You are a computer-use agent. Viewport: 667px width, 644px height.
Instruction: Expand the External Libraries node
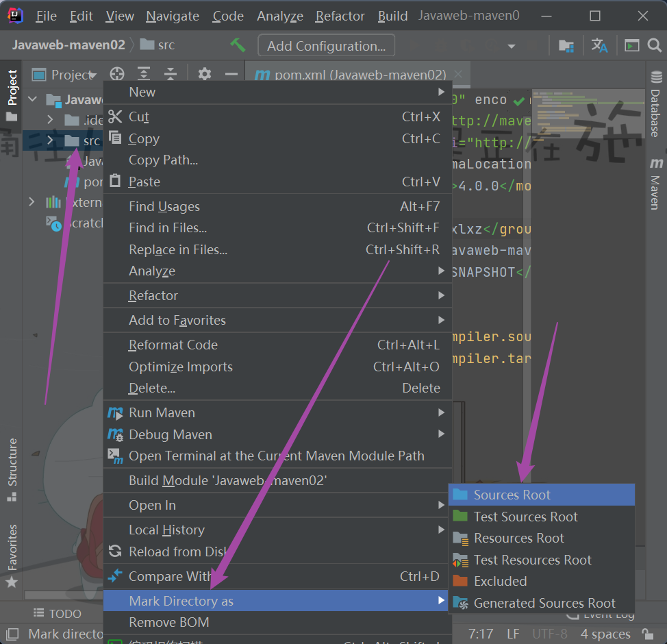click(32, 201)
